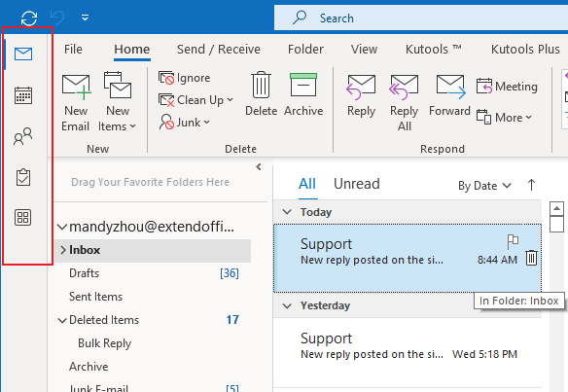Switch to Send / Receive tab
Image resolution: width=568 pixels, height=392 pixels.
[x=219, y=49]
